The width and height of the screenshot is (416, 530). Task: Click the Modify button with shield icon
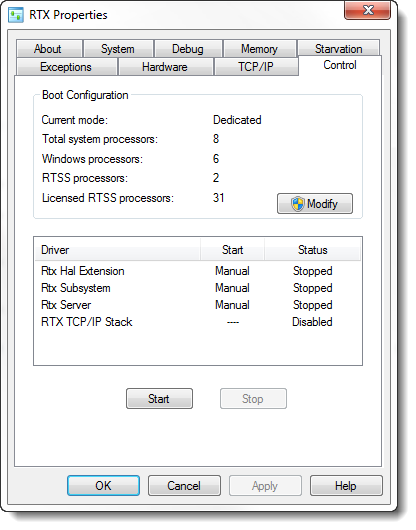tap(315, 203)
